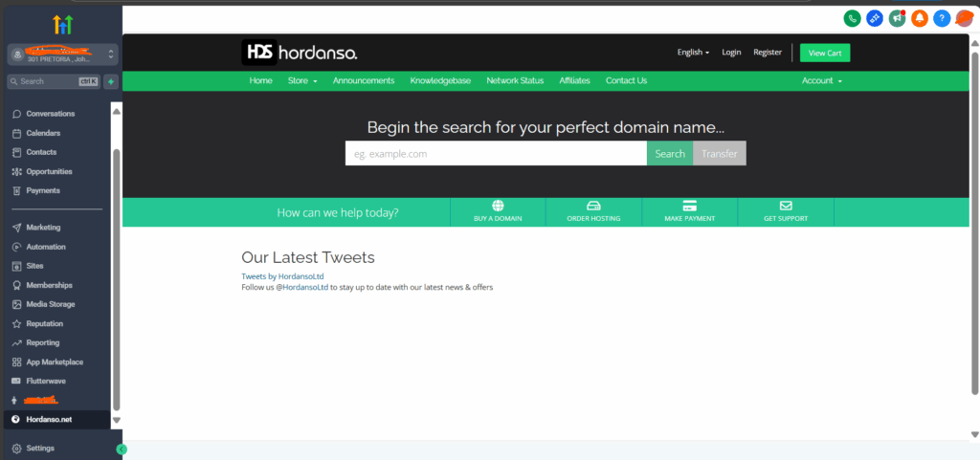
Task: Open the megaphone announcements icon
Action: [897, 18]
